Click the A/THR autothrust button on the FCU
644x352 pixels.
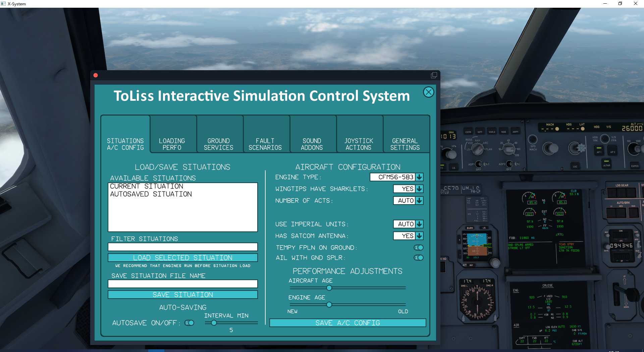pyautogui.click(x=606, y=164)
